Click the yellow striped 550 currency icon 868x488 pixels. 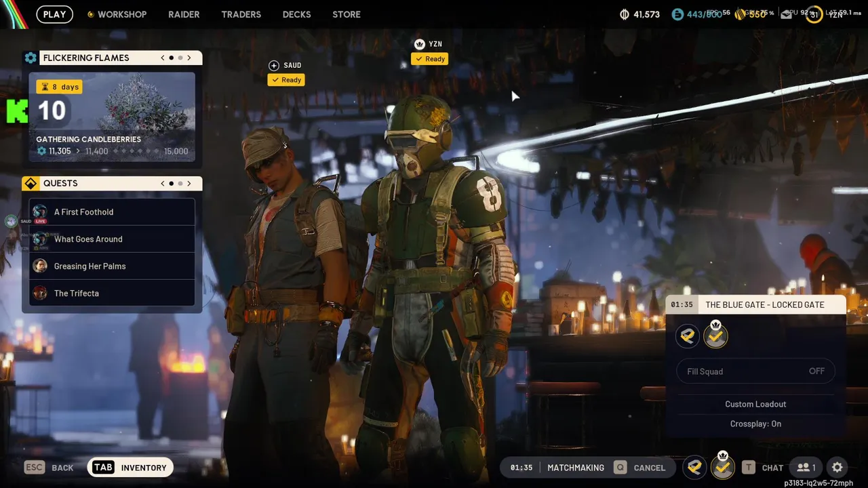click(741, 14)
